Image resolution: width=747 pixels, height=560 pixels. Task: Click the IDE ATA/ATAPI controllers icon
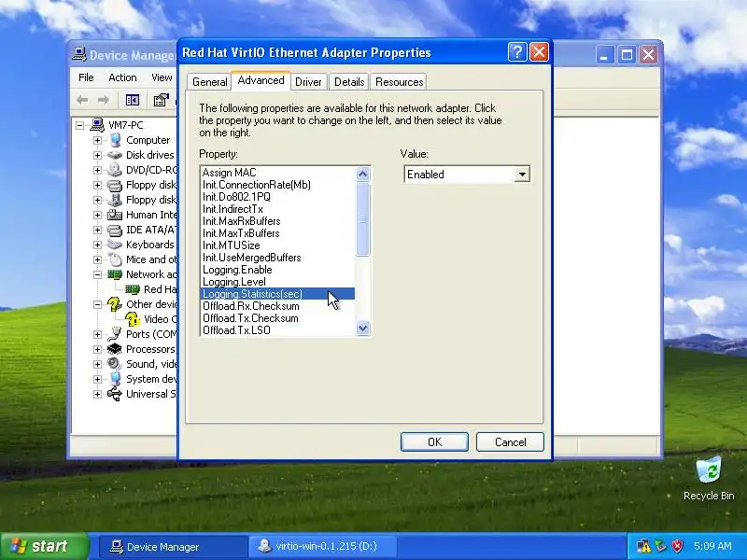[x=115, y=230]
